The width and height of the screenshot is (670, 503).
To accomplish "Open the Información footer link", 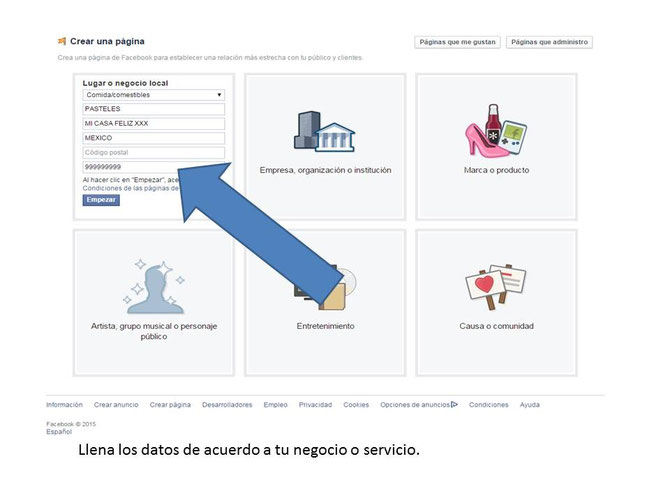I will [x=64, y=405].
